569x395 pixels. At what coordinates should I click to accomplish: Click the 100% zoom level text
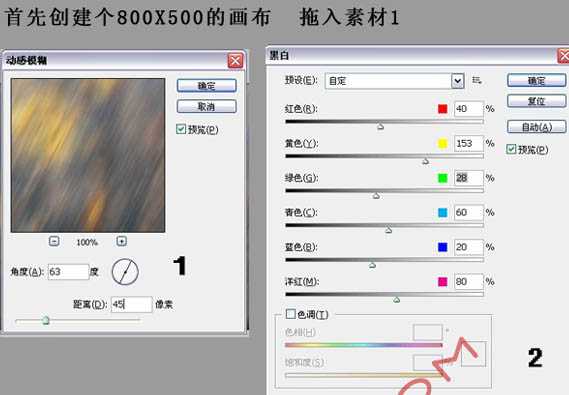(87, 242)
